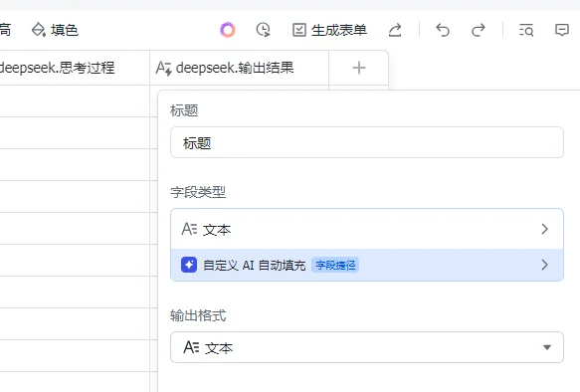Click the AI text icon in deepseek.输出结果 header
The image size is (580, 392).
(164, 68)
